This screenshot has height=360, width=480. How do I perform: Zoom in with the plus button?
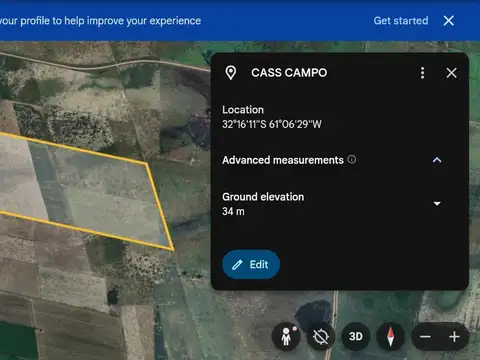(454, 337)
